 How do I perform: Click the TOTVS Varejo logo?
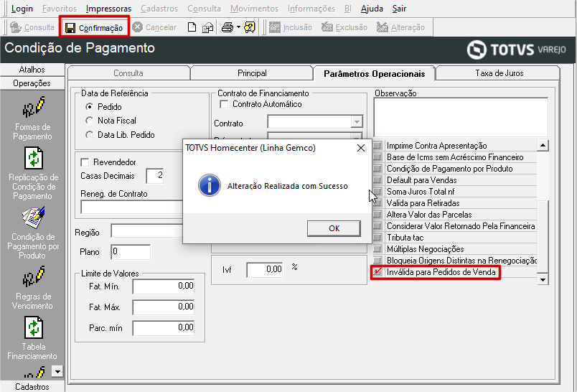point(517,50)
